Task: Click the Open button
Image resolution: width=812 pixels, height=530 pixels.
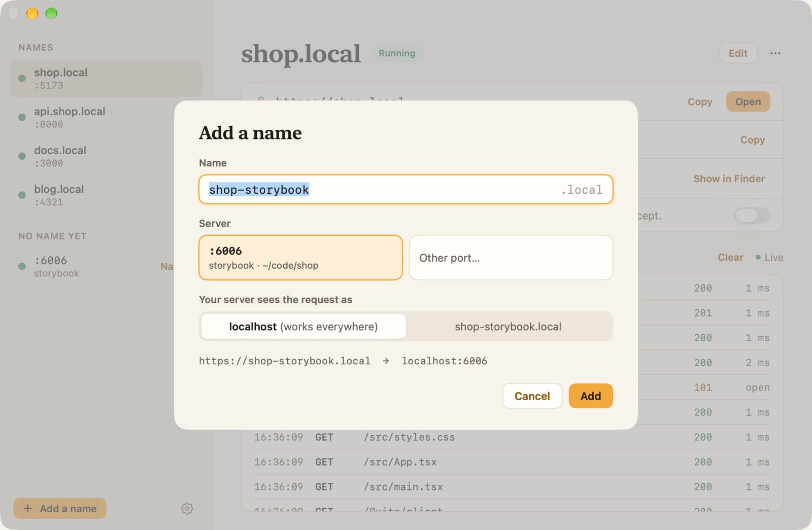Action: coord(748,101)
